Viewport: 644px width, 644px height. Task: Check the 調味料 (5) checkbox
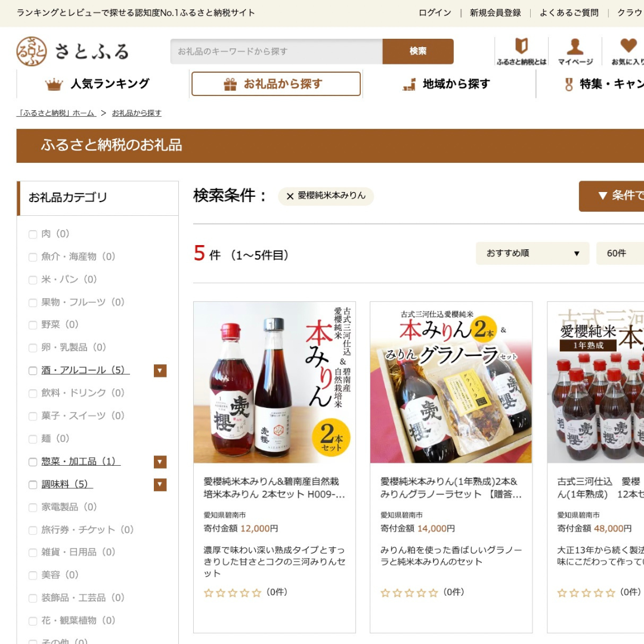[33, 485]
